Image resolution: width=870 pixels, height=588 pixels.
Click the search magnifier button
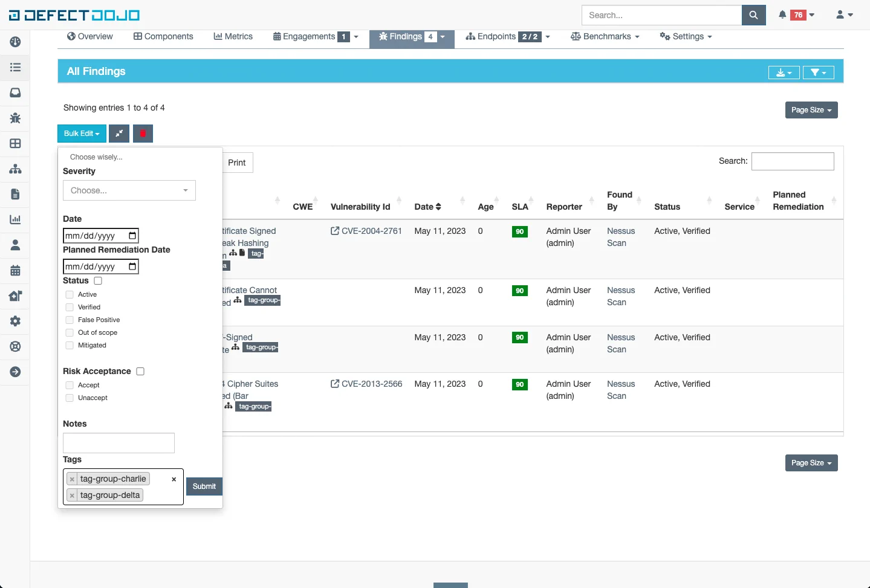click(753, 15)
